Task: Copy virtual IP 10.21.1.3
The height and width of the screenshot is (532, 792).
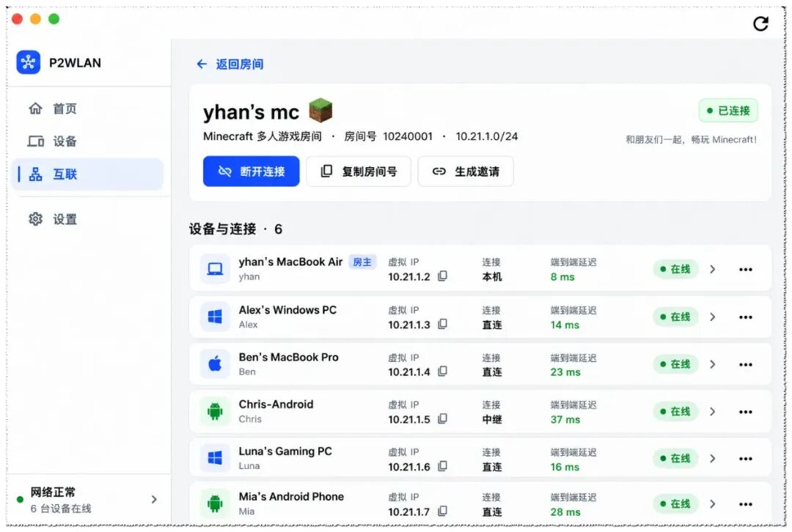Action: tap(442, 324)
